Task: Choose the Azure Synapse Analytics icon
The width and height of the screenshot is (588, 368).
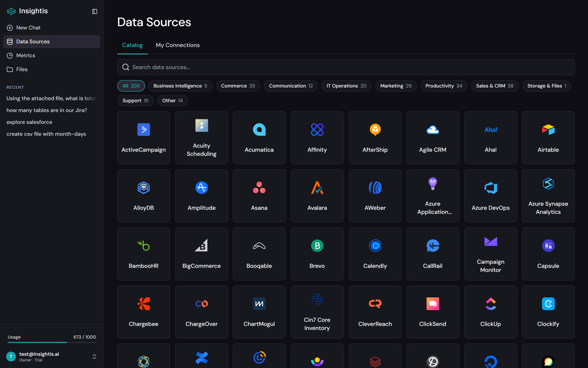Action: coord(548,184)
